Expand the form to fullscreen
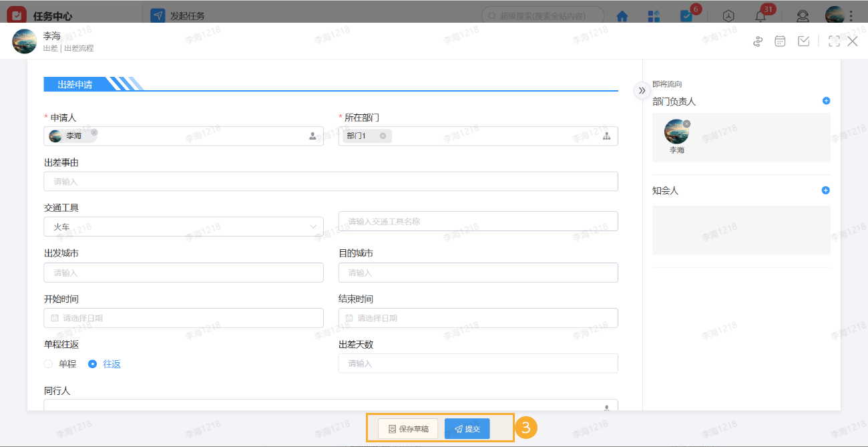This screenshot has height=447, width=868. point(834,41)
